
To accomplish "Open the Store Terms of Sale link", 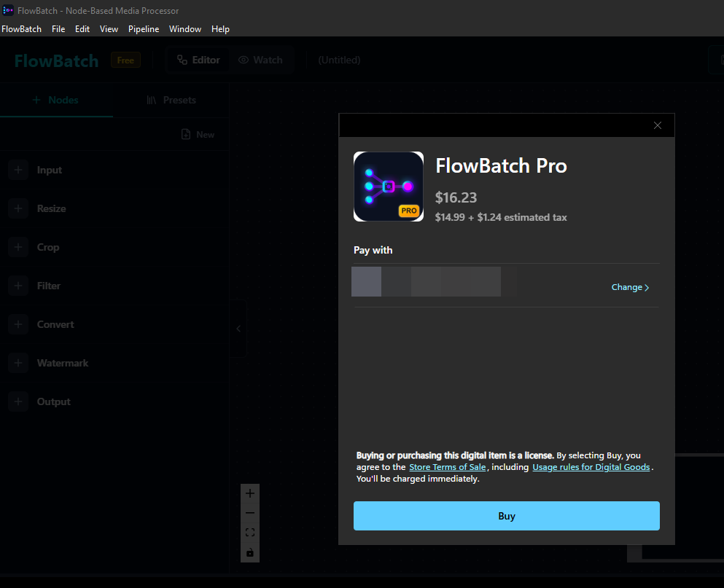I will pos(447,467).
